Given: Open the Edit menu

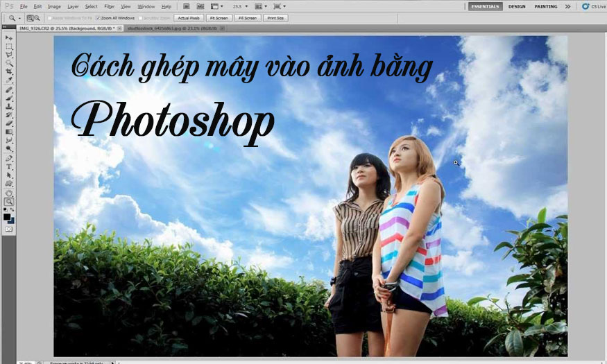Looking at the screenshot, I should pos(37,6).
